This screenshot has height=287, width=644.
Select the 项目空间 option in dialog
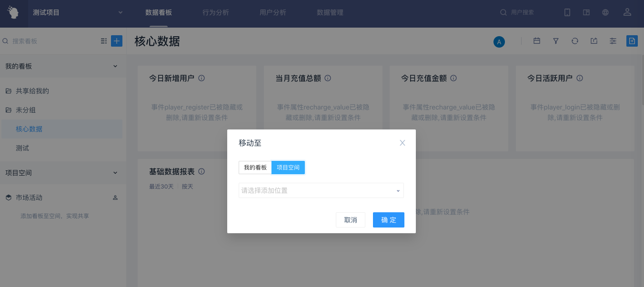[x=288, y=168]
